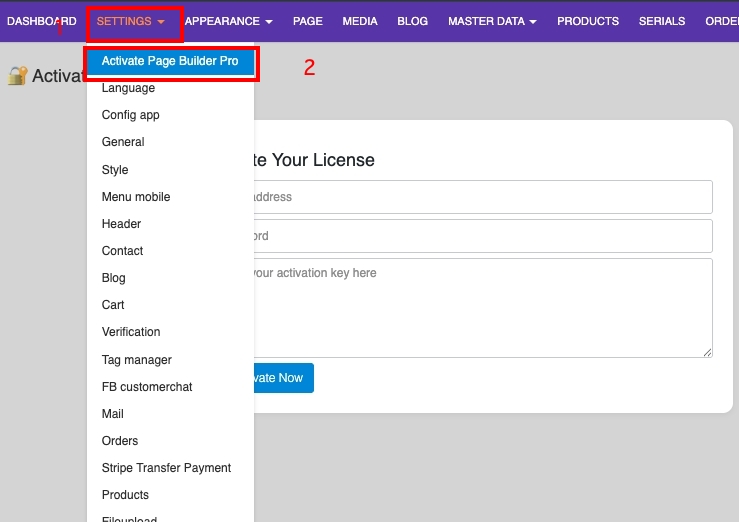The height and width of the screenshot is (522, 739).
Task: Select Stripe Transfer Payment option
Action: coord(166,468)
